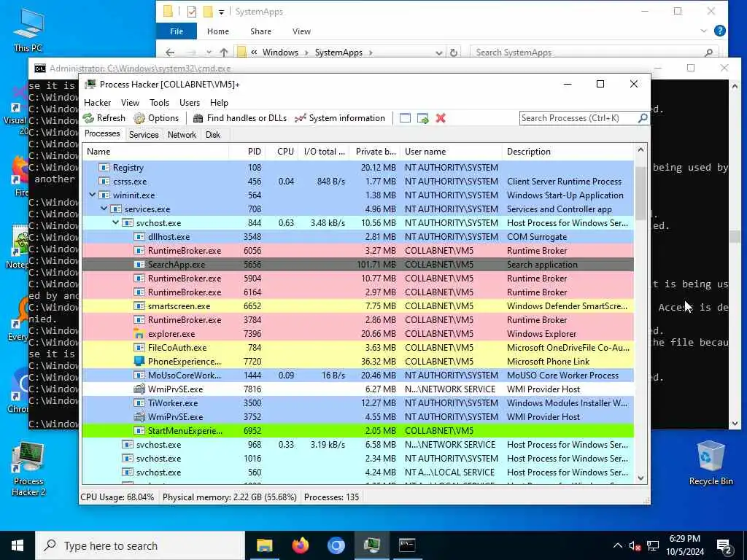Select the PhoneExperience process icon
747x560 pixels.
tap(139, 362)
